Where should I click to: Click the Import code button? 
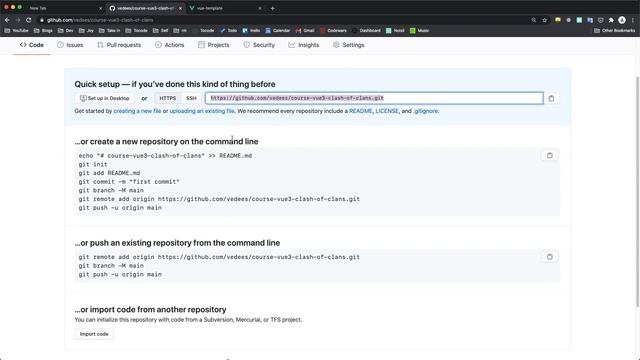coord(94,334)
